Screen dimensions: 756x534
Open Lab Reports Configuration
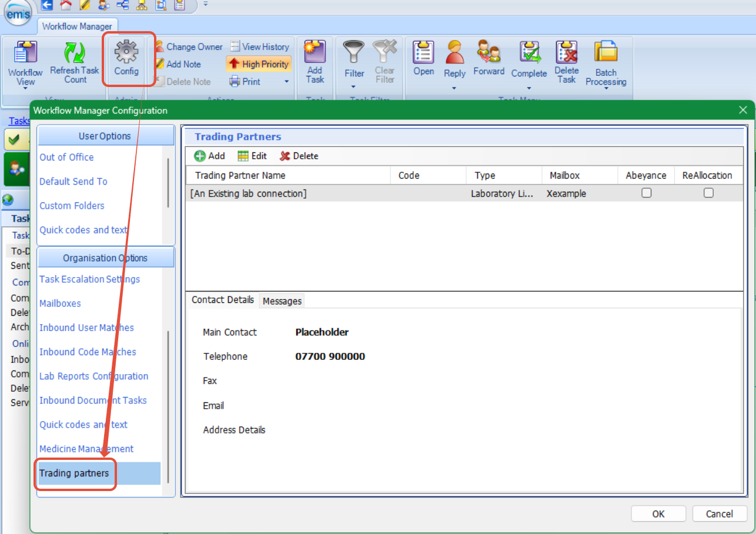[93, 376]
